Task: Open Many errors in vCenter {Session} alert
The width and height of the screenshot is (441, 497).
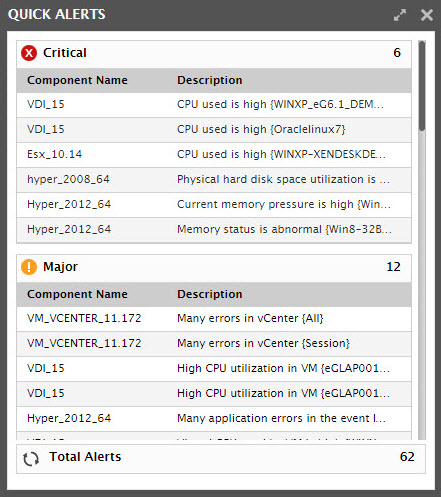Action: (263, 343)
